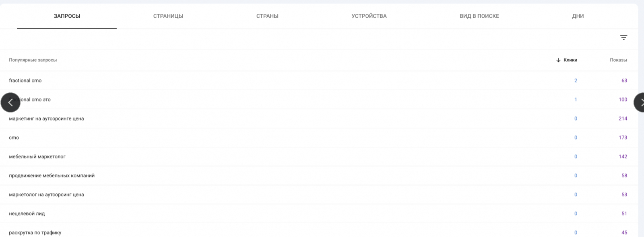Select the Вид в поиске tab
The image size is (644, 237).
[479, 16]
